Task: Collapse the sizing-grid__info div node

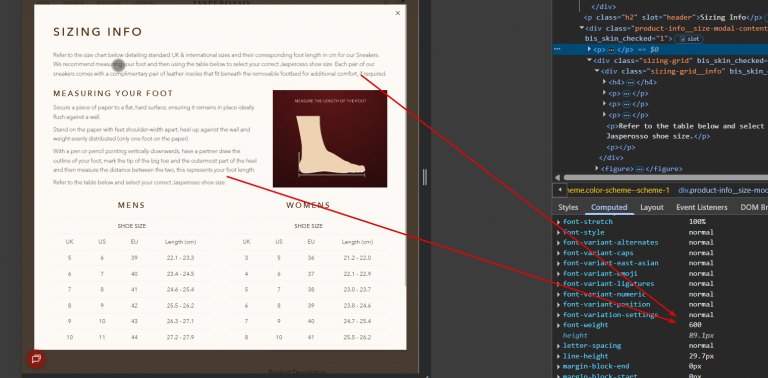Action: [x=597, y=71]
